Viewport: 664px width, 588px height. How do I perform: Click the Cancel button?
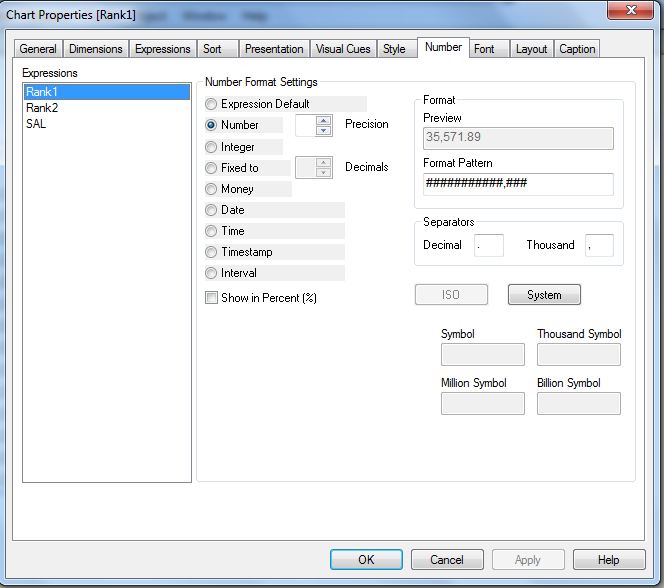(x=447, y=560)
